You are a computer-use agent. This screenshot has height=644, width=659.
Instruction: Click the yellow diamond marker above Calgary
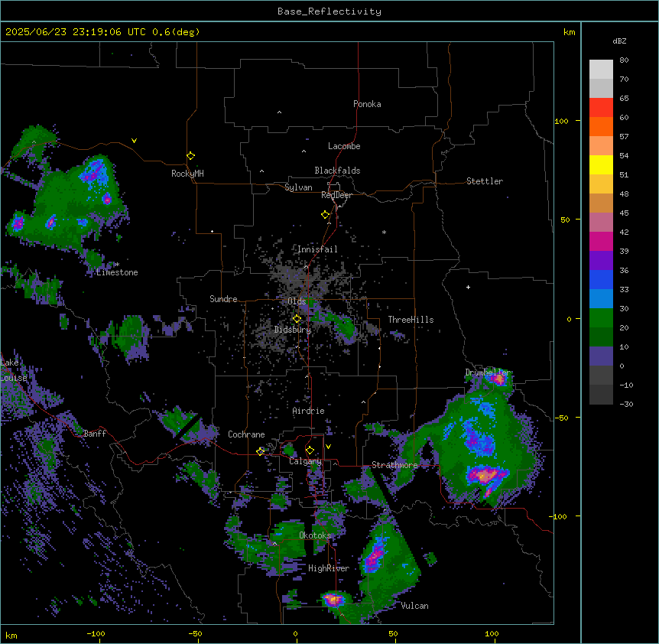[x=310, y=450]
